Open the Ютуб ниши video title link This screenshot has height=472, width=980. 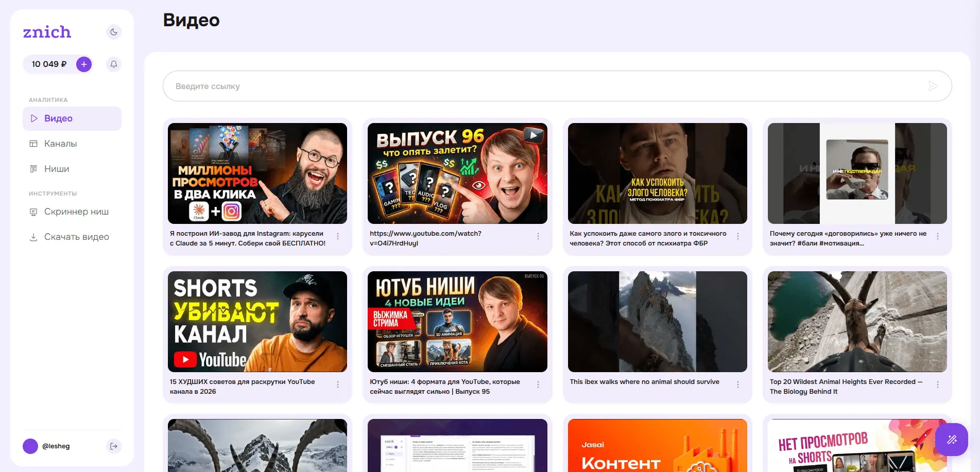point(445,387)
